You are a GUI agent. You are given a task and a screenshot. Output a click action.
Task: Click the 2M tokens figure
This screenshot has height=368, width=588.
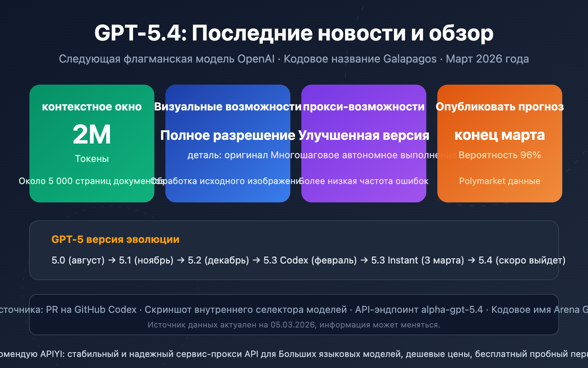tap(92, 134)
